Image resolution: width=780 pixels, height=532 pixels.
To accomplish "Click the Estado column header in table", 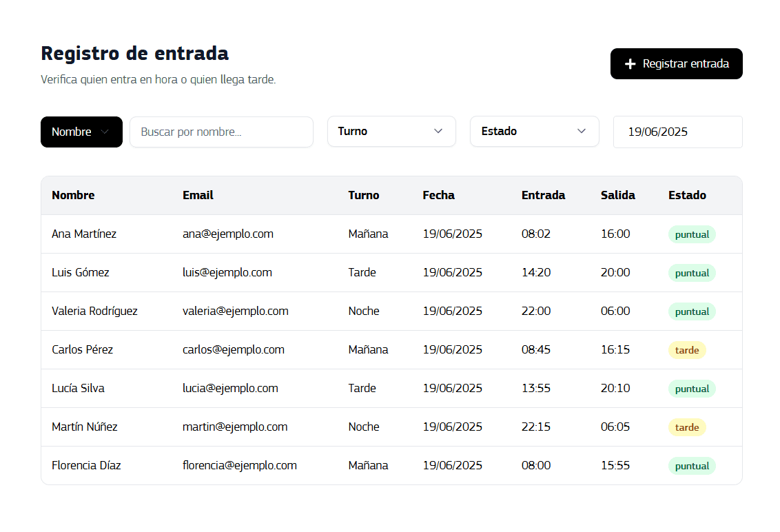I will [x=687, y=195].
